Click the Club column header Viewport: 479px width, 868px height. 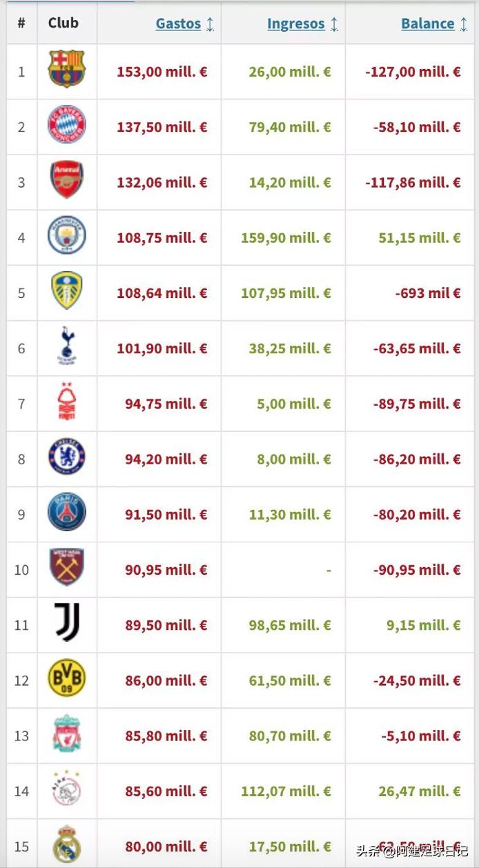point(63,23)
